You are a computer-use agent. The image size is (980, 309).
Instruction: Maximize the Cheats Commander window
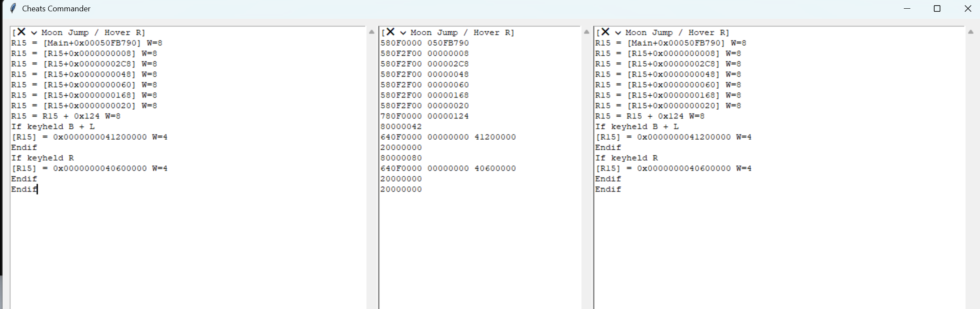click(x=937, y=8)
